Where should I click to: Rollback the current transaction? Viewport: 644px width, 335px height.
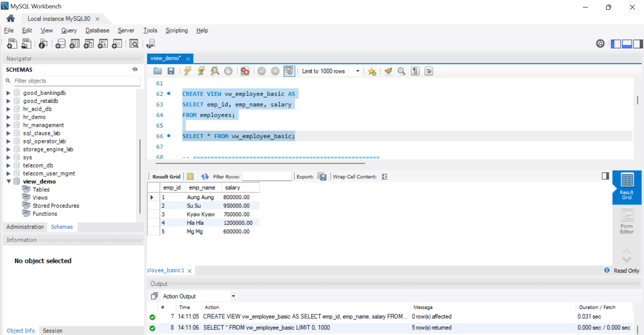[x=275, y=71]
